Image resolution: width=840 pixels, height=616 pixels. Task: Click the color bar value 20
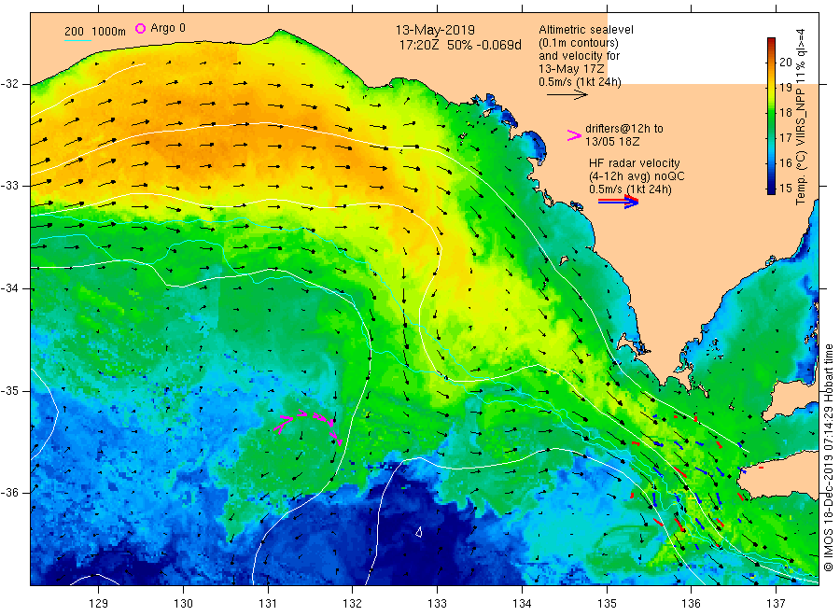tap(786, 63)
